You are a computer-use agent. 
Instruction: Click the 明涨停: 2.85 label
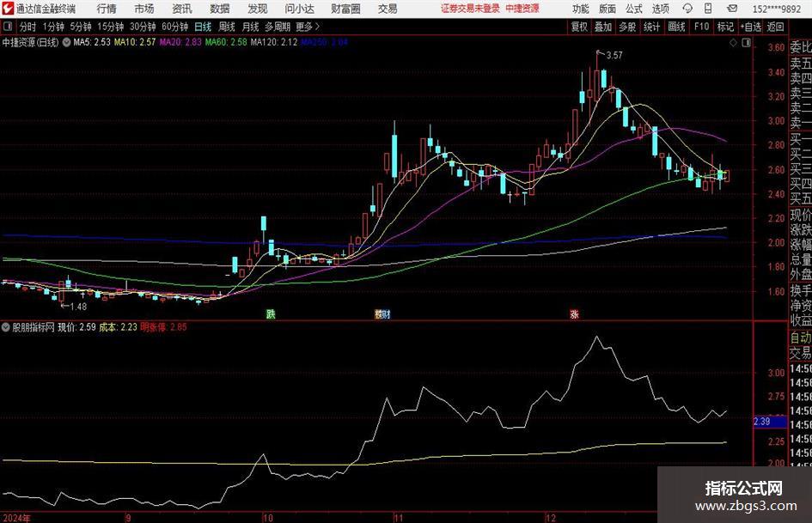coord(163,327)
